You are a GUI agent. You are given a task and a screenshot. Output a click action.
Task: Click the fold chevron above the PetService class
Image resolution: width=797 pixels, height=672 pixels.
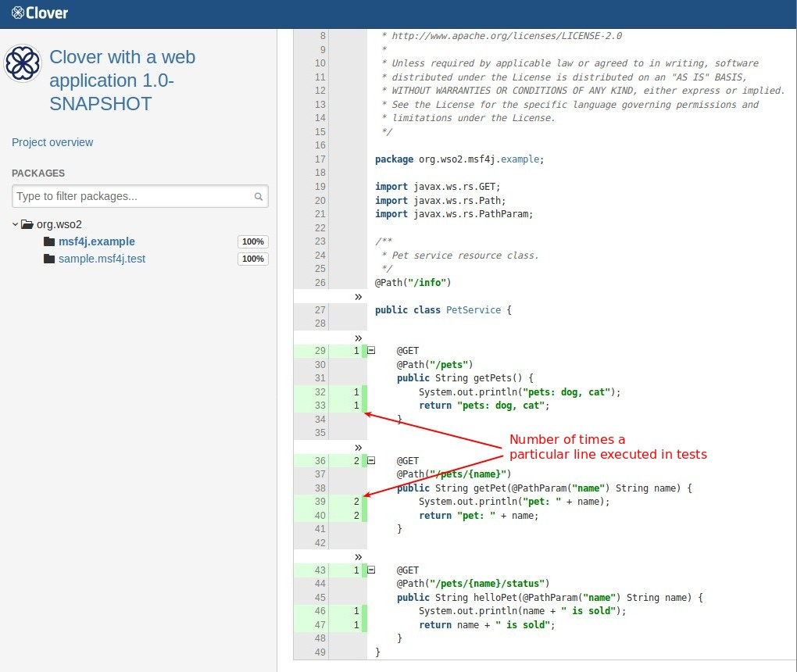(358, 296)
